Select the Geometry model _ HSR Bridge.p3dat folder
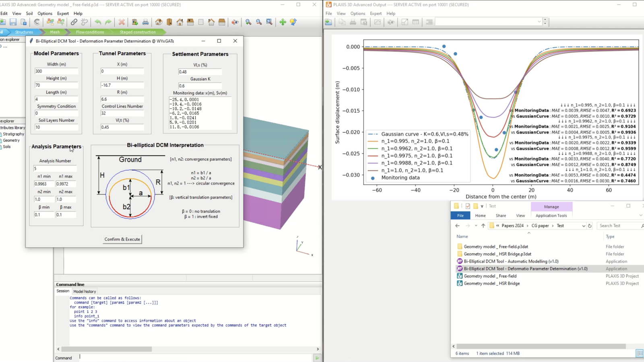Screen dimensions: 644x362 coord(497,254)
